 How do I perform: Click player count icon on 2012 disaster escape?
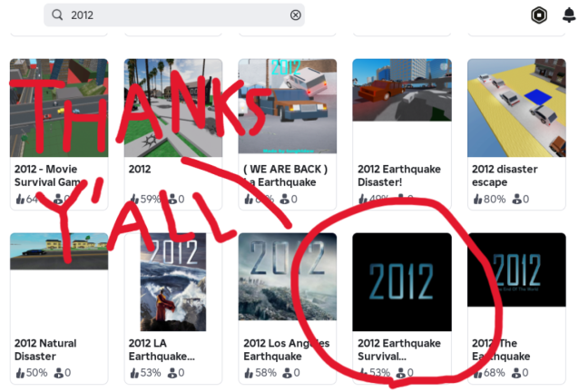(516, 200)
